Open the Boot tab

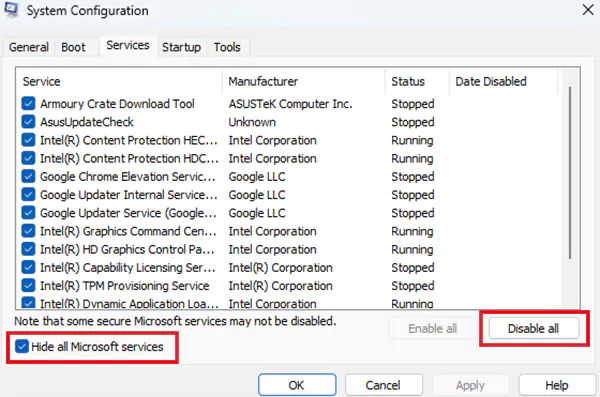(73, 47)
